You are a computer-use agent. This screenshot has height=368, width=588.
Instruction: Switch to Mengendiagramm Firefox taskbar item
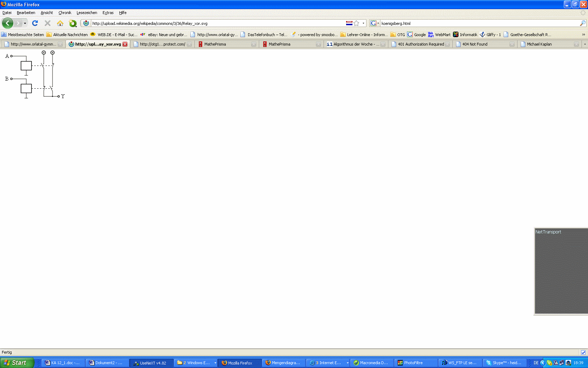tap(283, 363)
